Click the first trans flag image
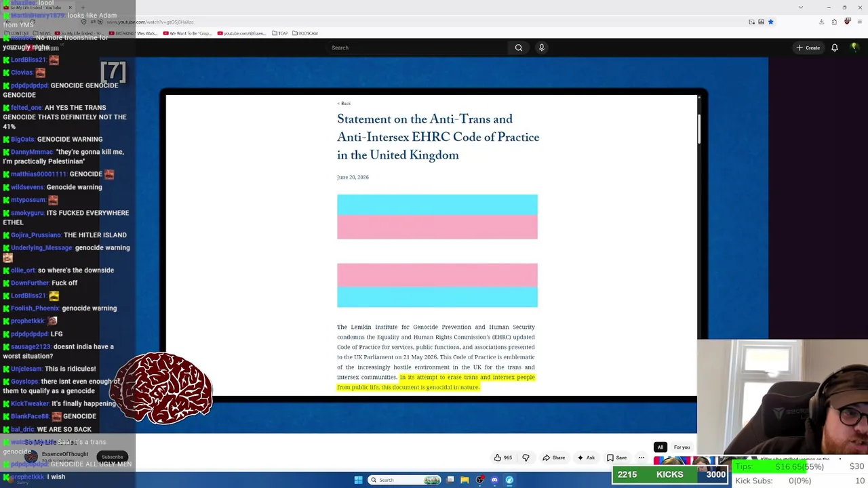Viewport: 868px width, 488px height. (437, 217)
